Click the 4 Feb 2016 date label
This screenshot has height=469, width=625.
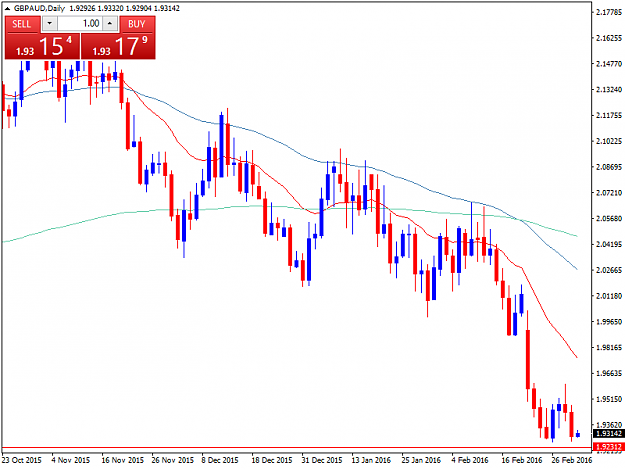(x=470, y=460)
